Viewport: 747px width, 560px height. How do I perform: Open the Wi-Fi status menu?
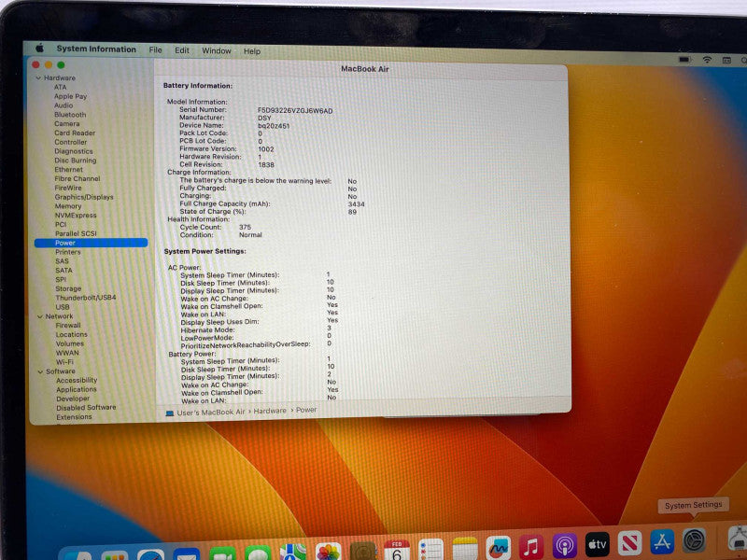(x=707, y=60)
